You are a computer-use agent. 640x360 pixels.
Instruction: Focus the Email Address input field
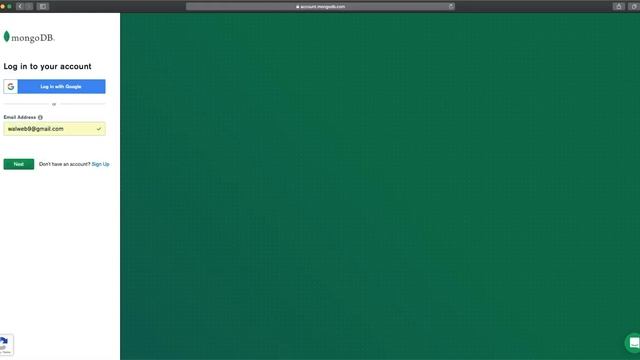coord(54,129)
